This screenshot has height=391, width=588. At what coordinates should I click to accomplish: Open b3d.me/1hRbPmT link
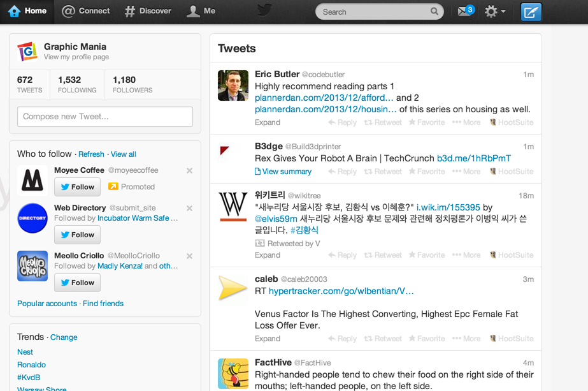pos(473,158)
